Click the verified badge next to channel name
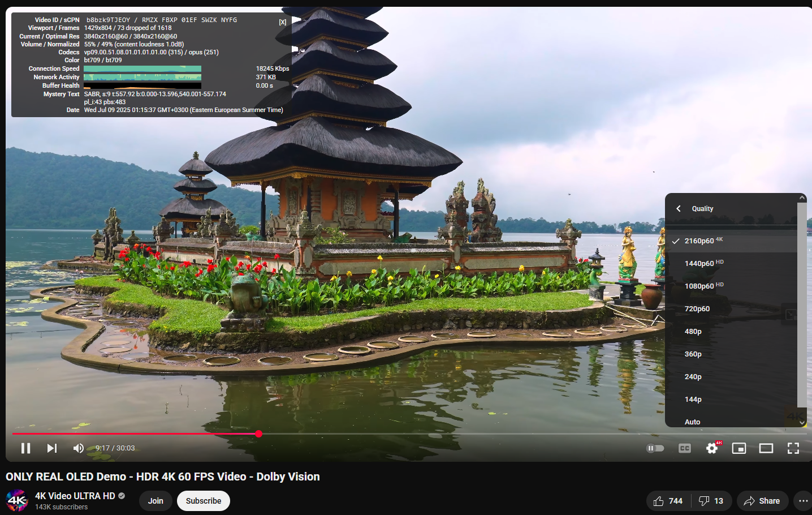The height and width of the screenshot is (515, 812). [122, 496]
